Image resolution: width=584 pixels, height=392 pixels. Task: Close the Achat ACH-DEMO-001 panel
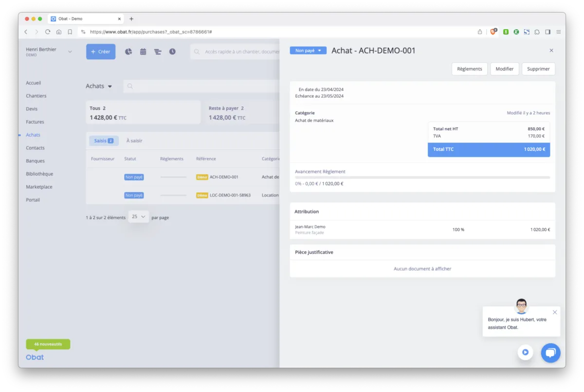551,51
